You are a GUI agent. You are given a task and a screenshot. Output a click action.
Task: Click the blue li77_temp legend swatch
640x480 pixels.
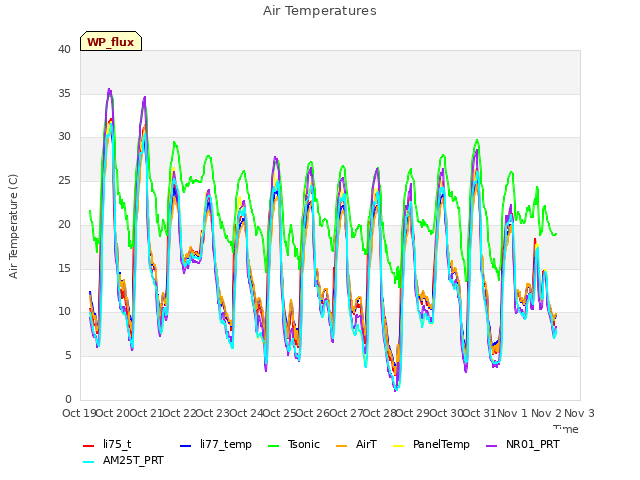click(186, 446)
